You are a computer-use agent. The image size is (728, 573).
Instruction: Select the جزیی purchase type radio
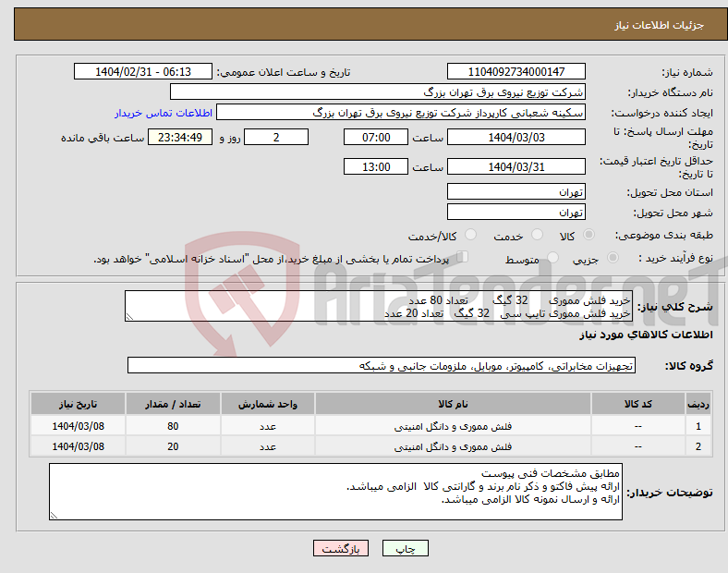point(613,257)
